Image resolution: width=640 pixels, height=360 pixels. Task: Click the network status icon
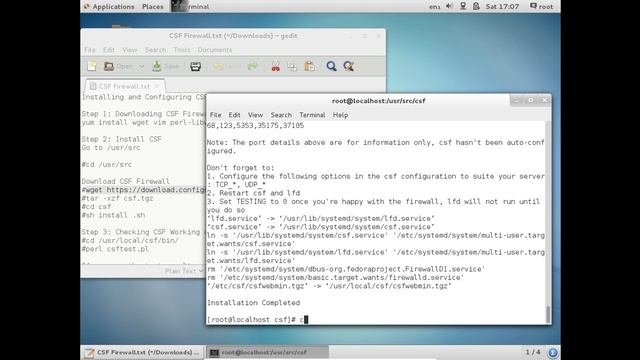coord(463,6)
